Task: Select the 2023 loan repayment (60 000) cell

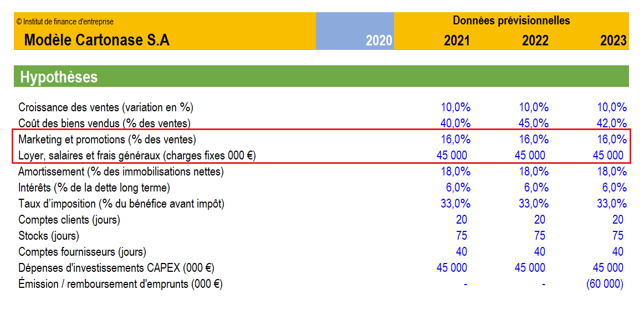Action: [605, 284]
